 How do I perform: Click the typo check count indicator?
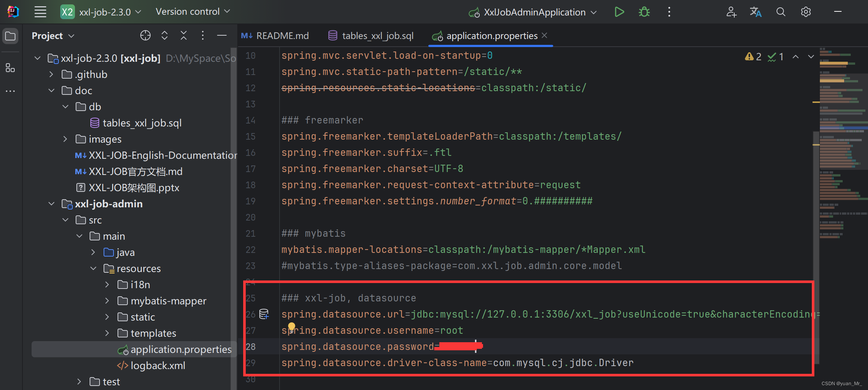(x=776, y=57)
